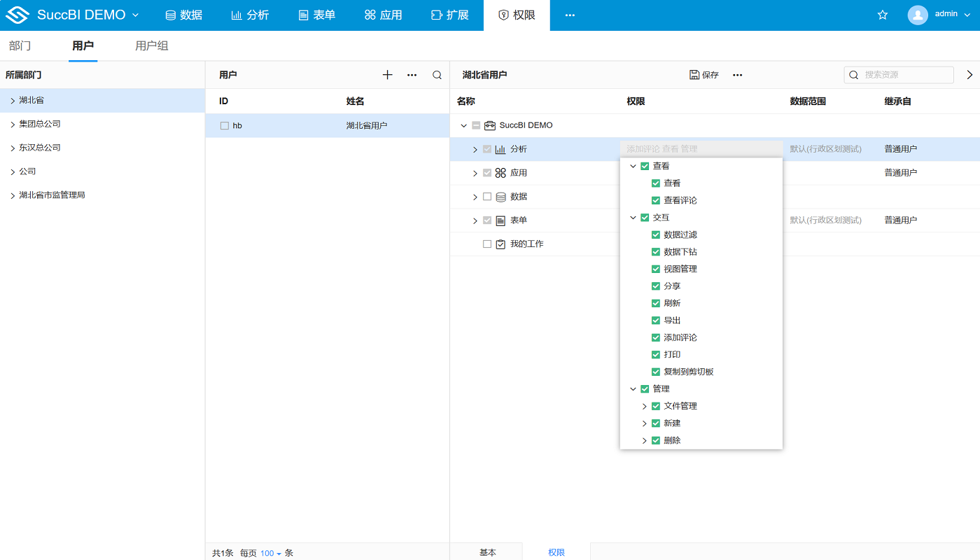Click the save disk icon

694,75
